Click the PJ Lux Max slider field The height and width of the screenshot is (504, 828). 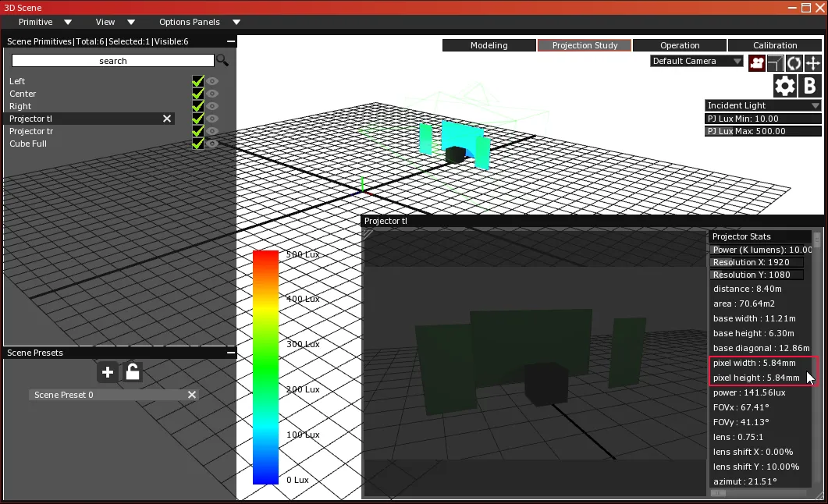[x=763, y=131]
